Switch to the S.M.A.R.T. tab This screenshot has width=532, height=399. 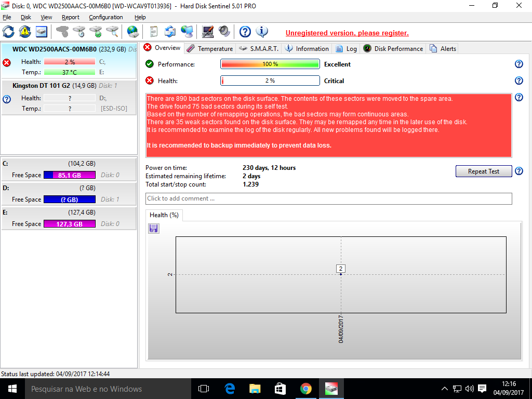coord(259,48)
